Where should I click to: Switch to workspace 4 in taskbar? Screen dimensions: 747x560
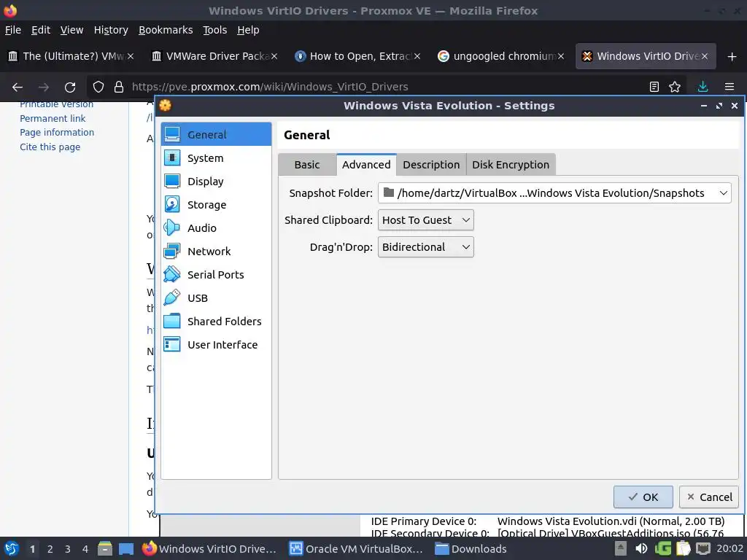click(x=85, y=548)
